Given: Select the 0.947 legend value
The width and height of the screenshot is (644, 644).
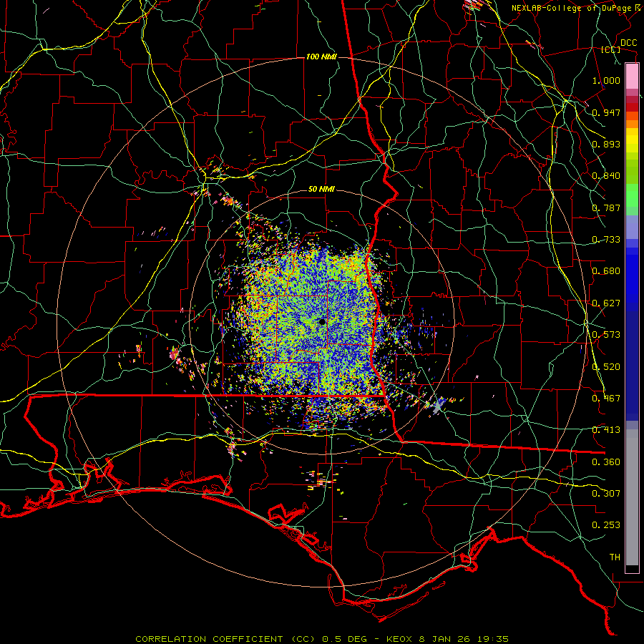Looking at the screenshot, I should point(606,112).
